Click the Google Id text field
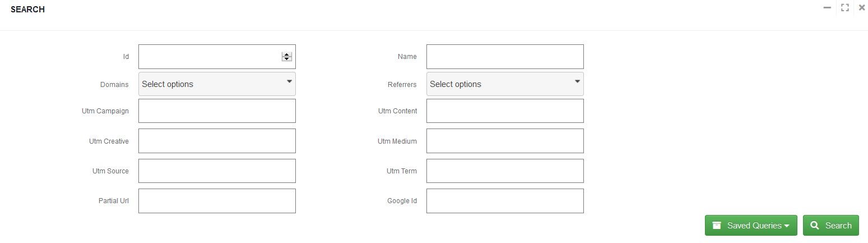Image resolution: width=868 pixels, height=243 pixels. coord(505,201)
